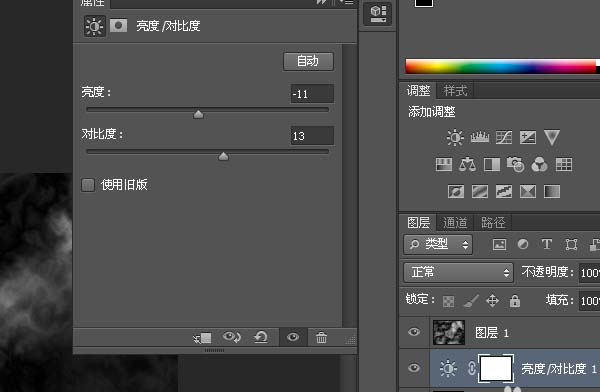This screenshot has width=600, height=392.
Task: Open the 类型 layer filter dropdown
Action: click(x=438, y=244)
